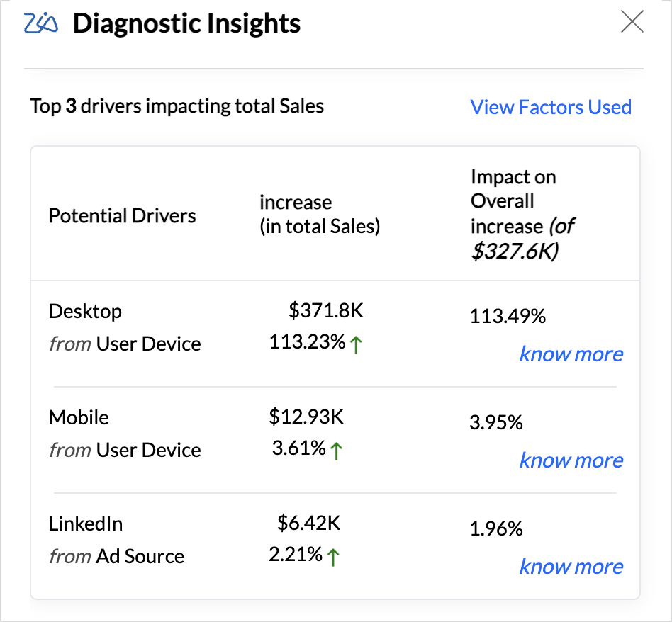Open the View Factors Used link
The height and width of the screenshot is (622, 672).
(551, 107)
